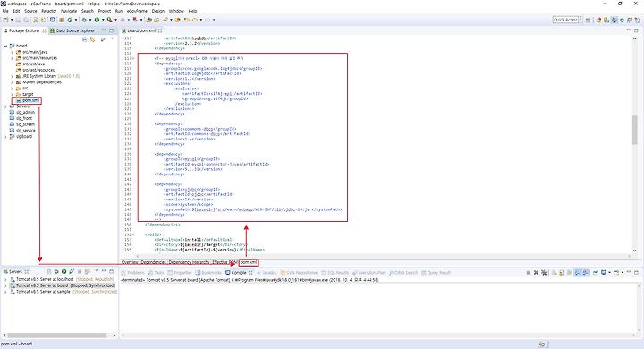Screen dimensions: 644x349
Task: Click the green Run toolbar button
Action: [97, 20]
